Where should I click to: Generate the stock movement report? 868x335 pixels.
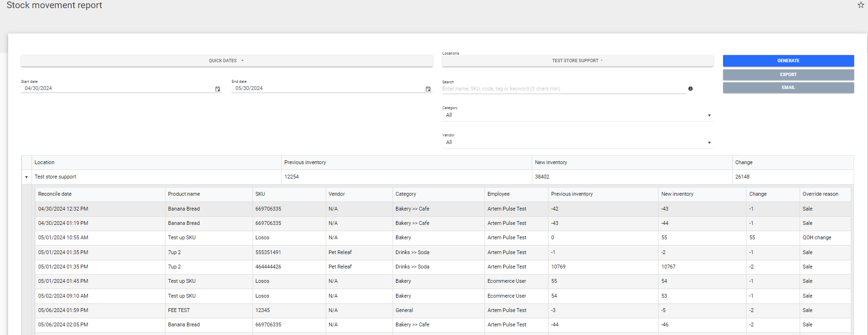[x=788, y=61]
